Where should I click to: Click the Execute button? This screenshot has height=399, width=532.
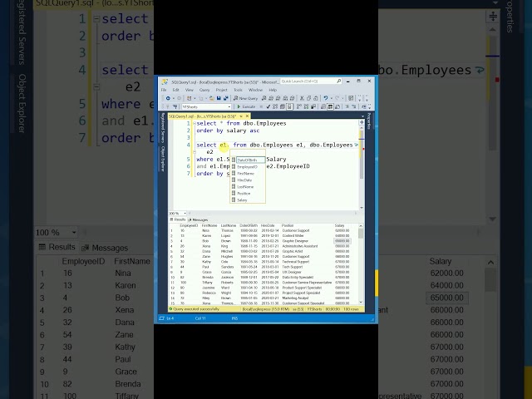point(246,106)
